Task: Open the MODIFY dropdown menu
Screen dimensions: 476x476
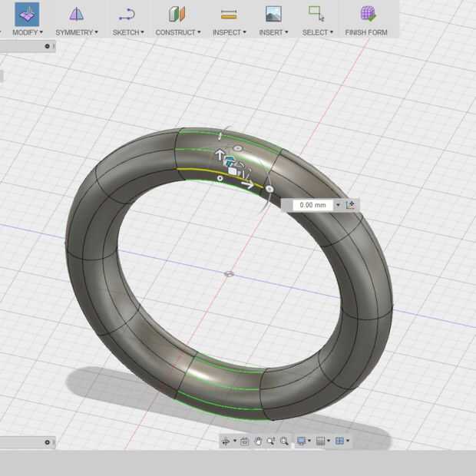Action: (28, 32)
